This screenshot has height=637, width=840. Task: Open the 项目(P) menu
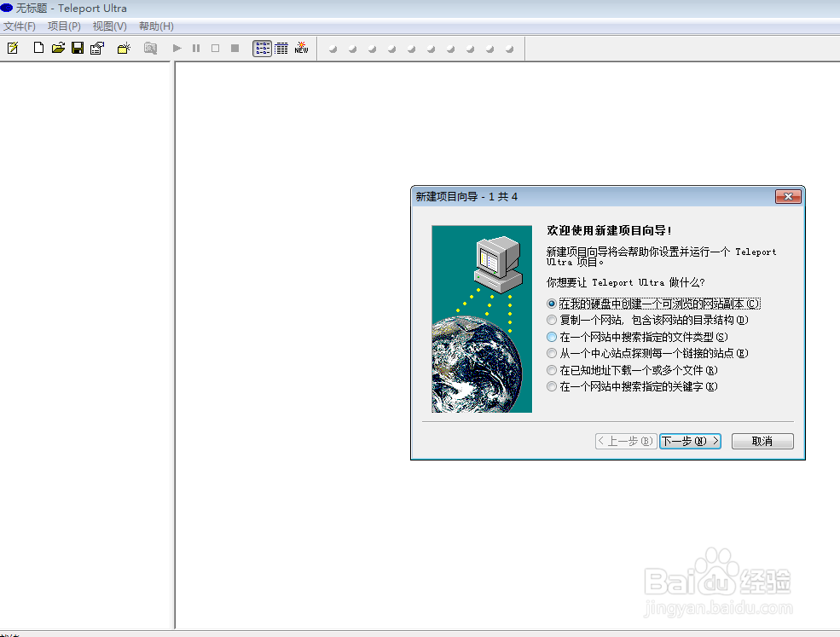click(64, 26)
